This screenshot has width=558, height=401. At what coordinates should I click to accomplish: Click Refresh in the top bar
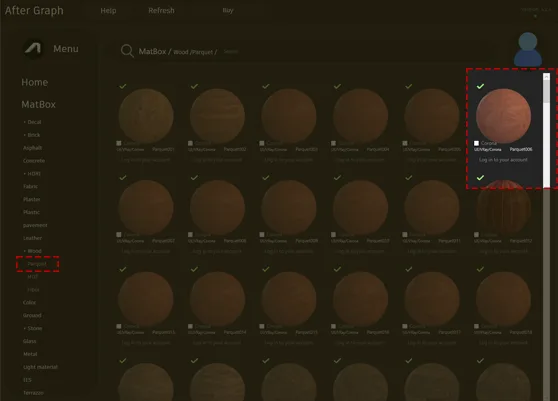click(161, 11)
